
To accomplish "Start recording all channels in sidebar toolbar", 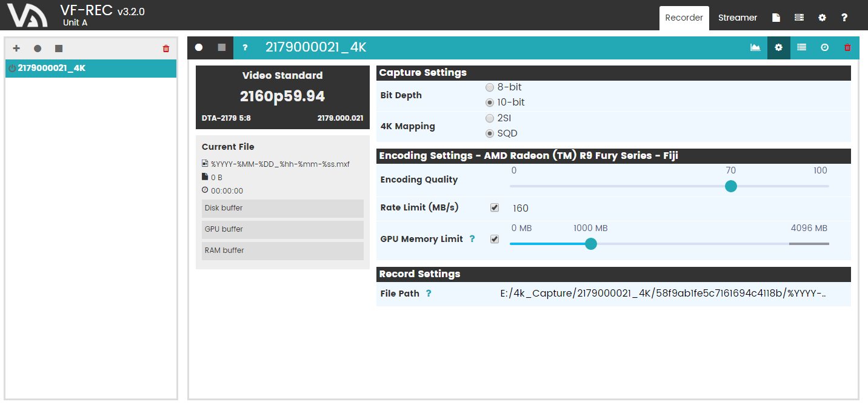I will click(x=38, y=49).
